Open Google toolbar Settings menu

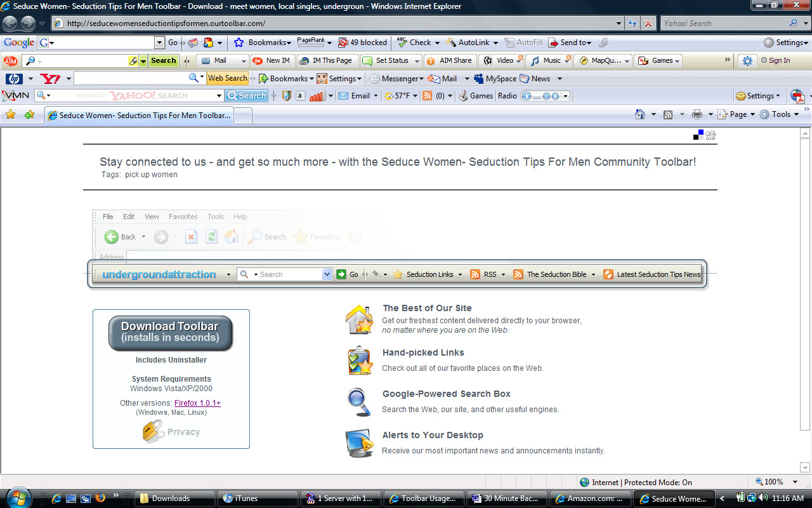coord(787,43)
